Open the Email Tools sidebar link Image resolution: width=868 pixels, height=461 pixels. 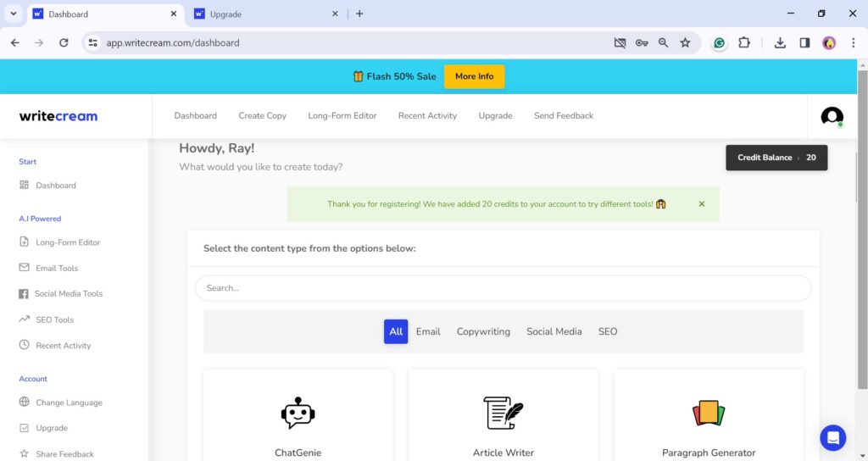click(57, 268)
